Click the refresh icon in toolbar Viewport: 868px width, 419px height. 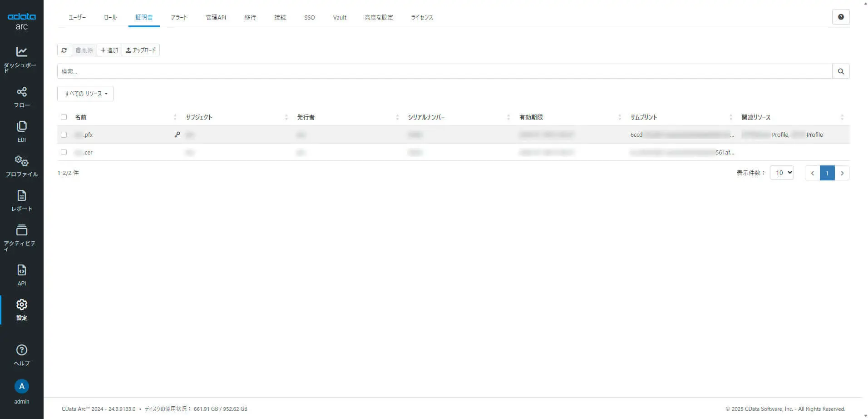64,50
